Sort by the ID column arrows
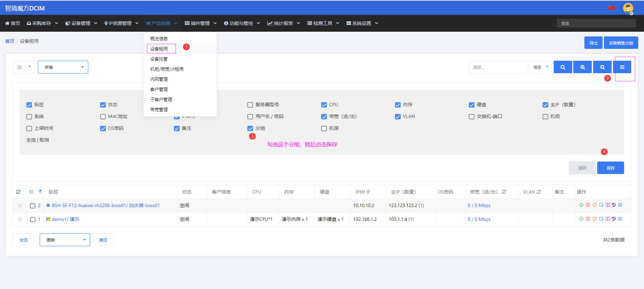Viewport: 644px width, 289px height. (x=40, y=192)
